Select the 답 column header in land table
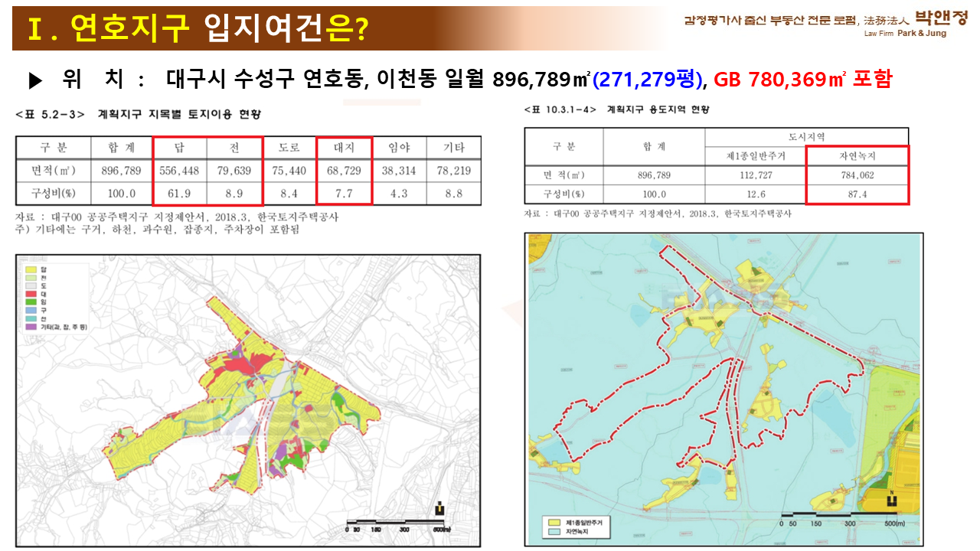 pos(179,147)
